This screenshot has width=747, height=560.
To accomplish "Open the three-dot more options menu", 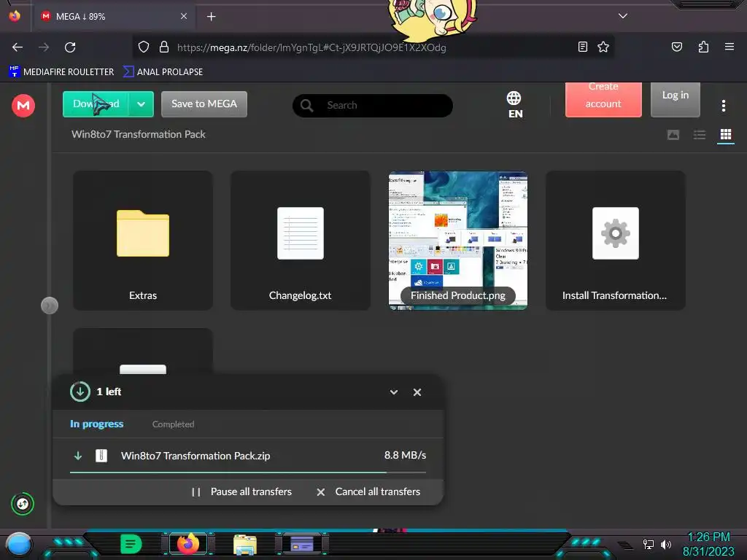I will pos(723,106).
